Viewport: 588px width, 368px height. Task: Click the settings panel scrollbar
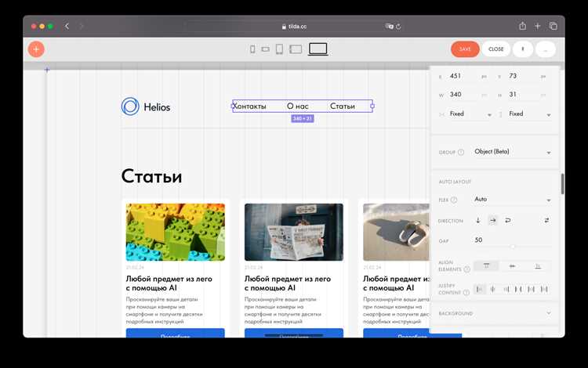click(562, 184)
